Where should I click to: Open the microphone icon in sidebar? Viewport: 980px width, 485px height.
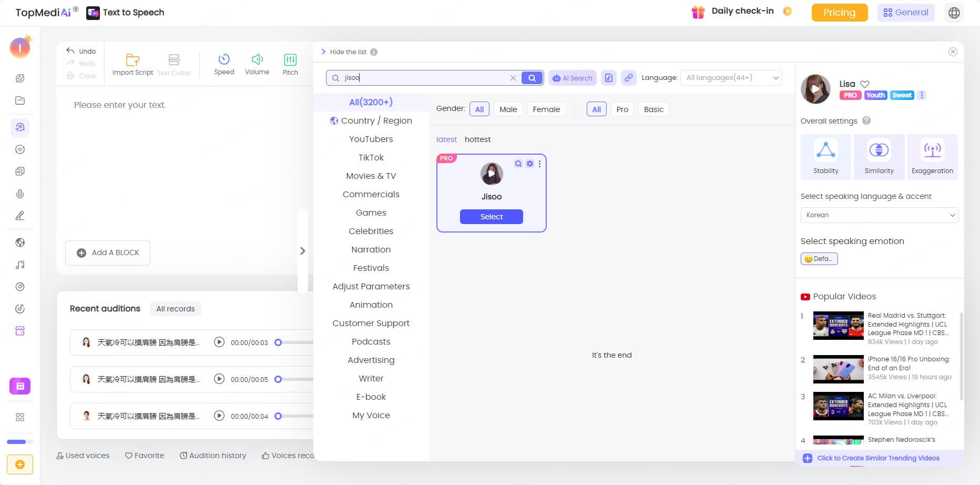(20, 194)
